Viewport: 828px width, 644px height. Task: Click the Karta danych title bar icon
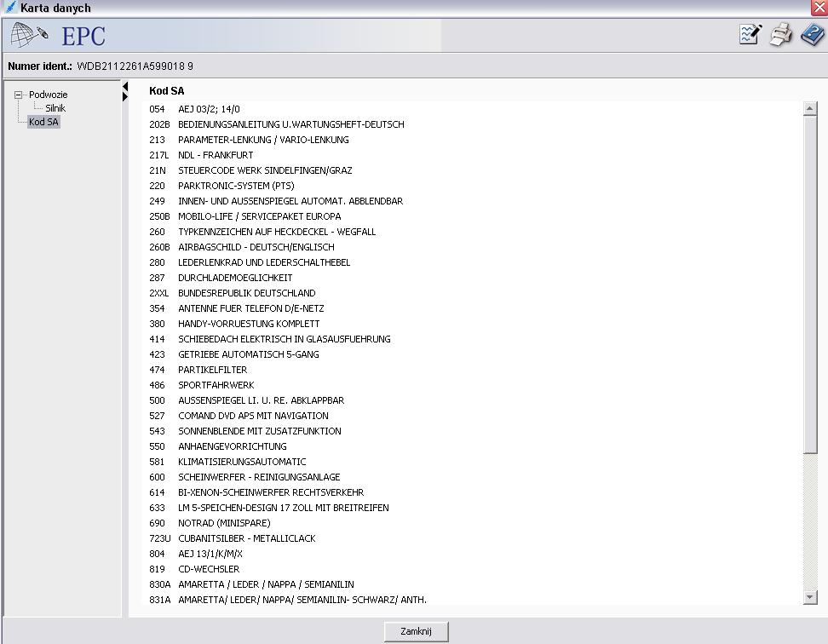(9, 8)
